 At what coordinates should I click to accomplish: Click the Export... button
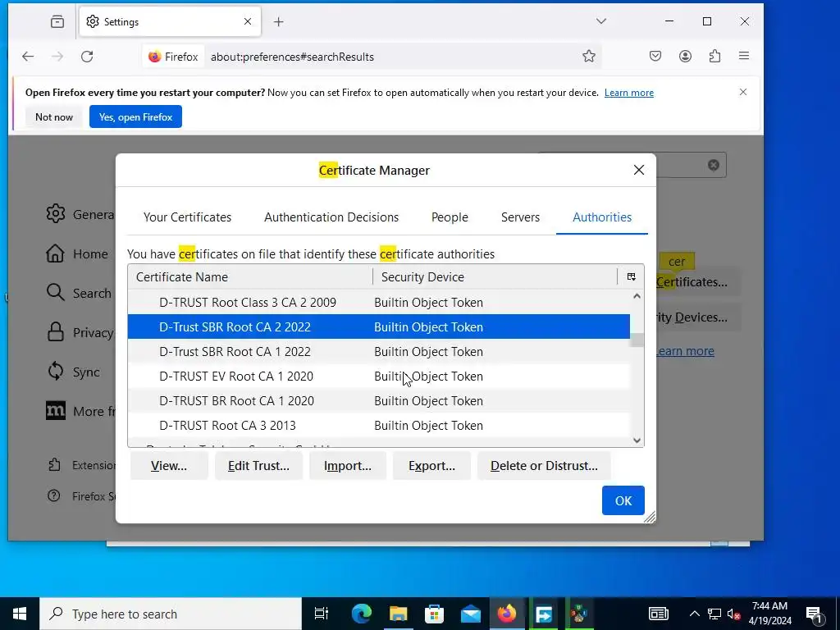coord(431,466)
